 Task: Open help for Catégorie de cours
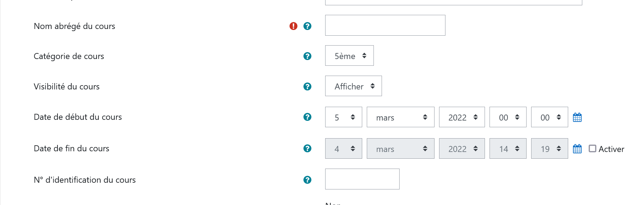[x=307, y=56]
